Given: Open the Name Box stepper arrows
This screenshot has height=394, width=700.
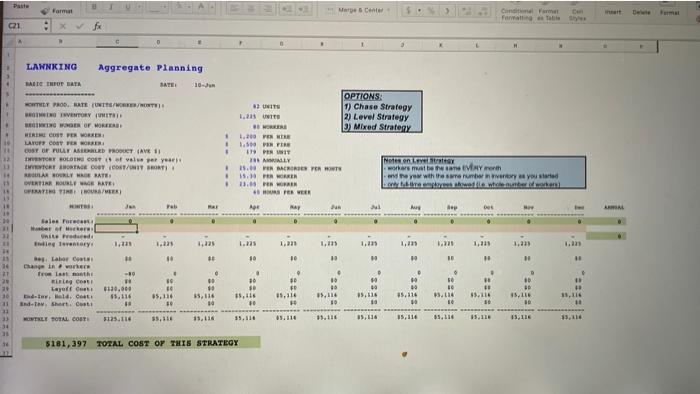Looking at the screenshot, I should click(x=46, y=26).
